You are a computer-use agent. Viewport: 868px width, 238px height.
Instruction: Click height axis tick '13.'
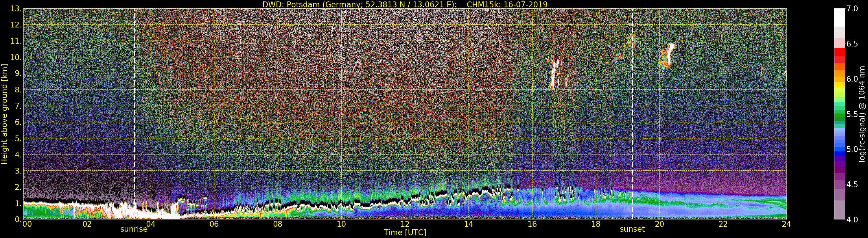tap(16, 9)
